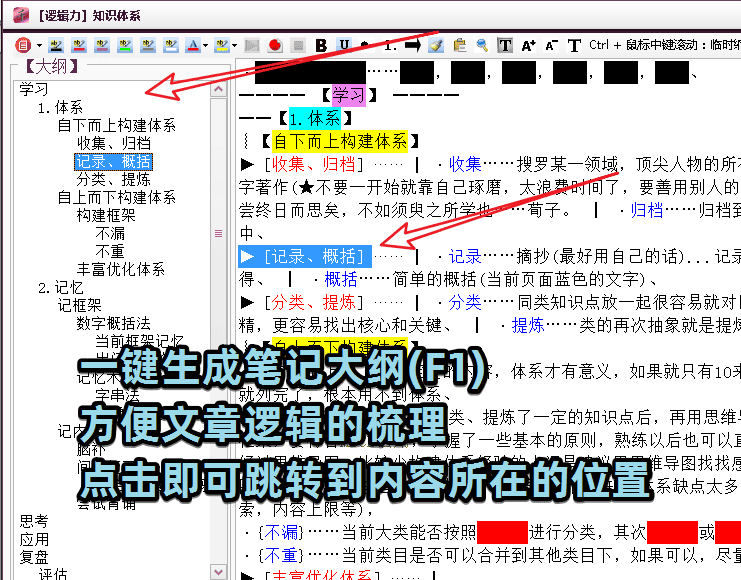Image resolution: width=741 pixels, height=580 pixels.
Task: Click the black right-arrow toolbar icon
Action: tap(413, 45)
